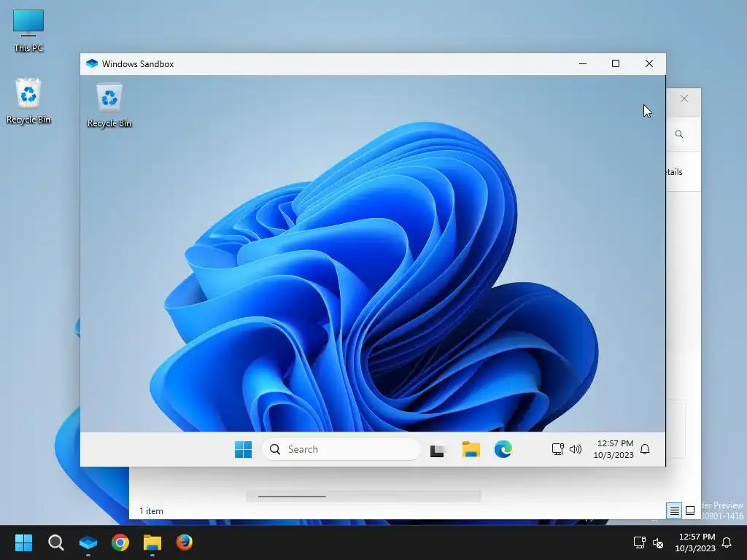Open Sandbox volume tray icon

click(576, 449)
